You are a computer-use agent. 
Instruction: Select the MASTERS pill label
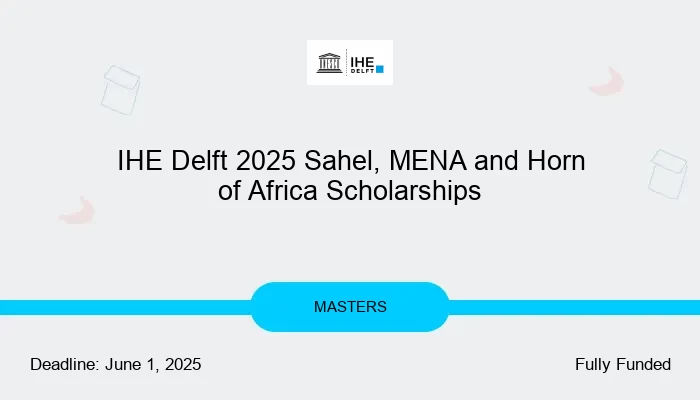tap(350, 307)
